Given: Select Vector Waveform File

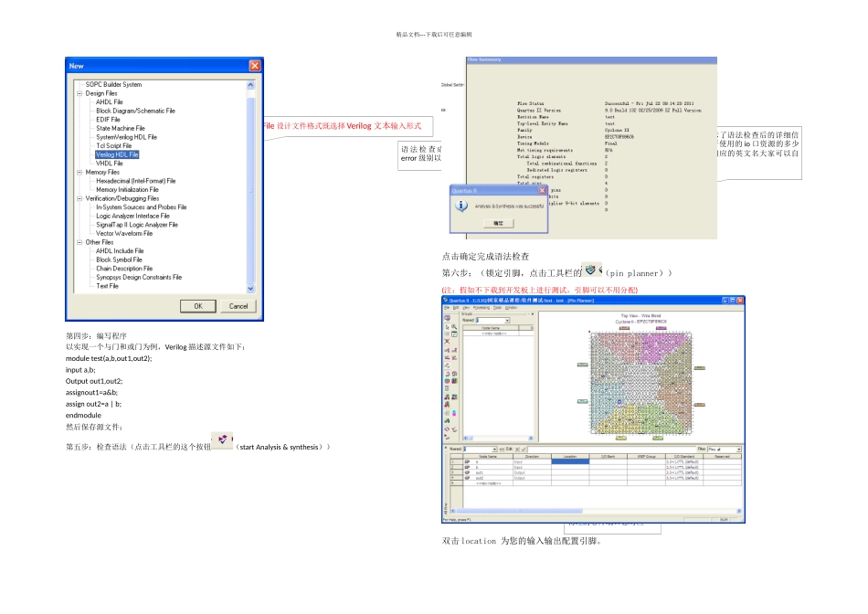Looking at the screenshot, I should (x=124, y=234).
